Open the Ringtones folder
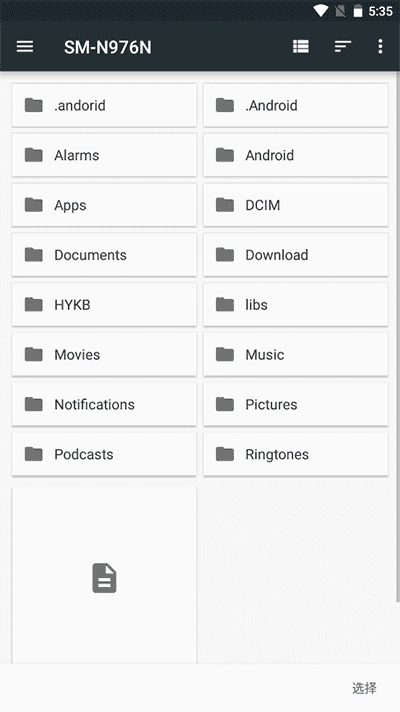This screenshot has width=400, height=712. pyautogui.click(x=296, y=455)
